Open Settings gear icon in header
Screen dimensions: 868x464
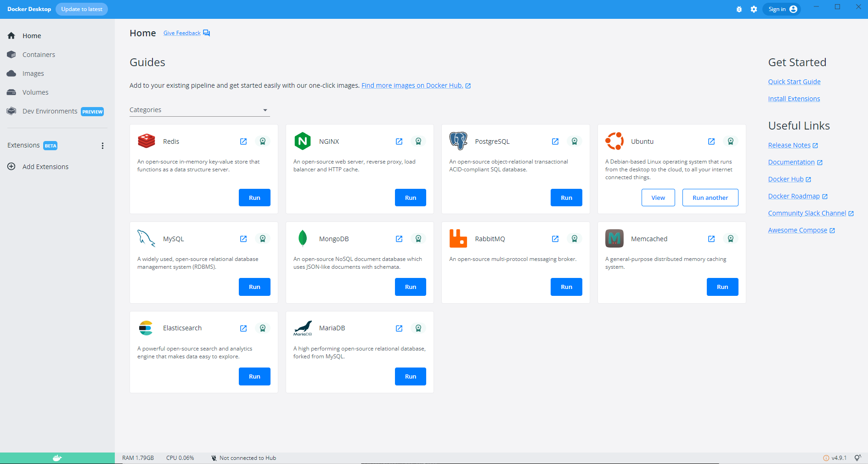[754, 9]
